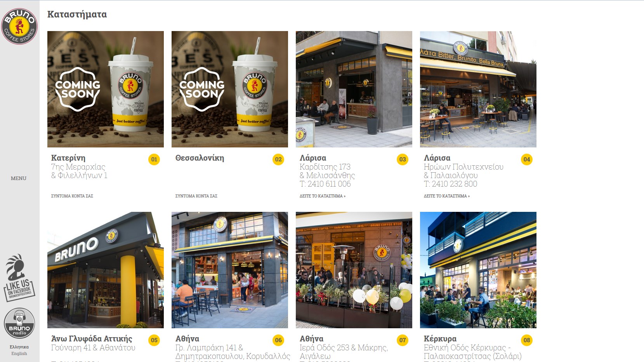Open the Κατερίνη Coming Soon thumbnail

pos(106,89)
